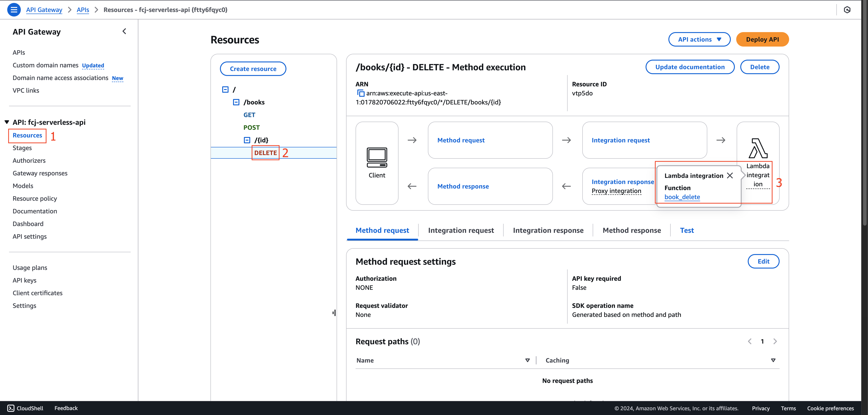Sort request paths by Name column
868x415 pixels.
527,361
